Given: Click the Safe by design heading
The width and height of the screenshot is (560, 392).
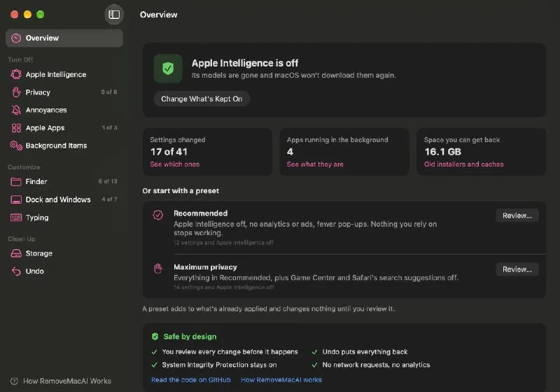Looking at the screenshot, I should point(190,337).
